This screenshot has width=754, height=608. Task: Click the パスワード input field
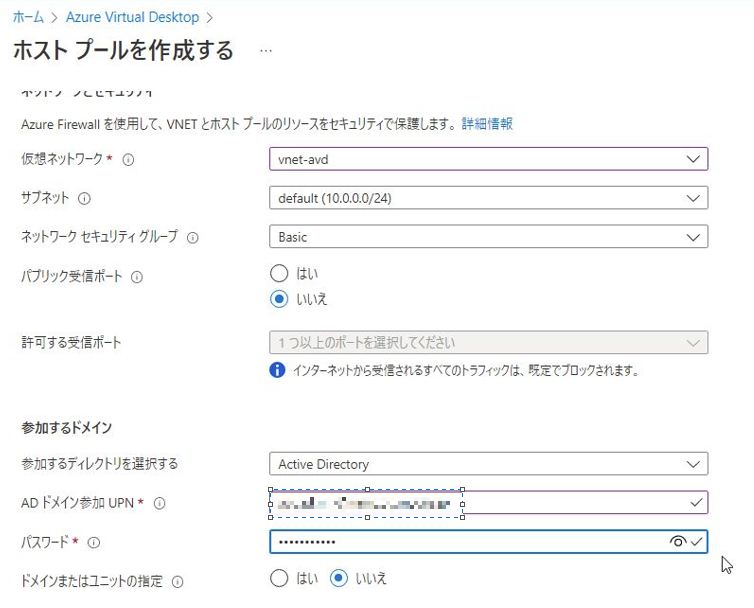click(x=489, y=542)
